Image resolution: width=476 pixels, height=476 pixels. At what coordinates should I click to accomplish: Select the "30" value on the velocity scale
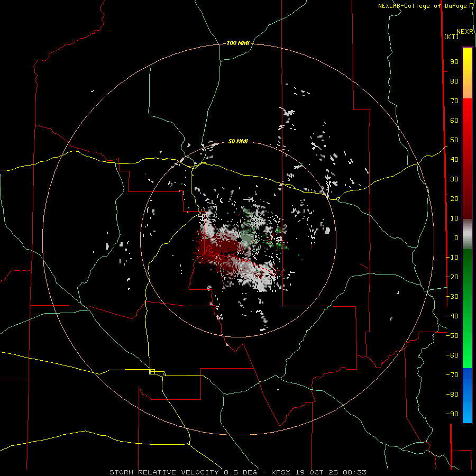pos(454,179)
